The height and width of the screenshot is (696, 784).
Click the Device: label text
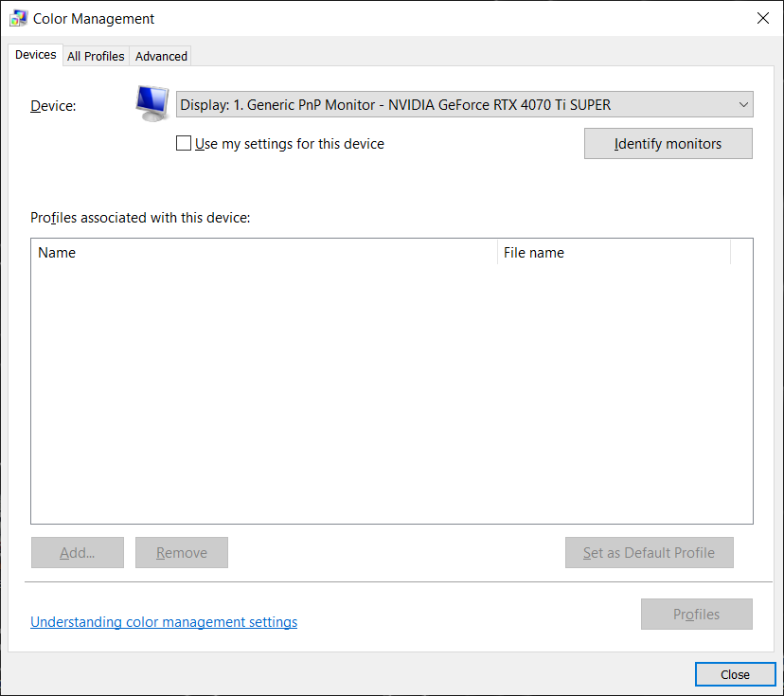coord(53,106)
